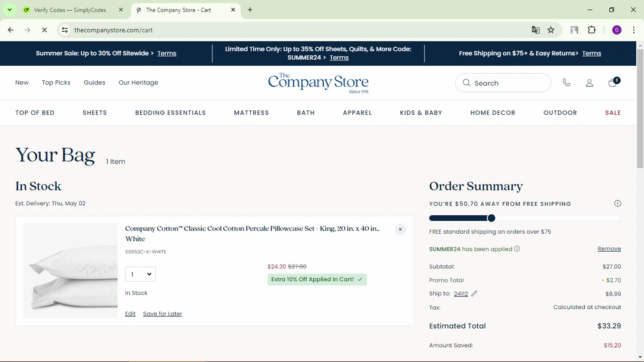Viewport: 644px width, 362px height.
Task: Click Extra 10% Off Applied badge
Action: click(317, 280)
